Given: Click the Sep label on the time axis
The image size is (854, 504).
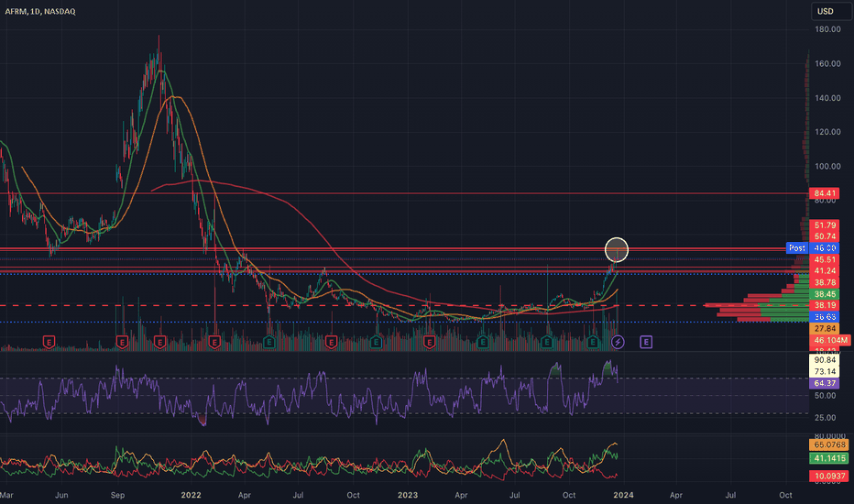Looking at the screenshot, I should click(117, 495).
